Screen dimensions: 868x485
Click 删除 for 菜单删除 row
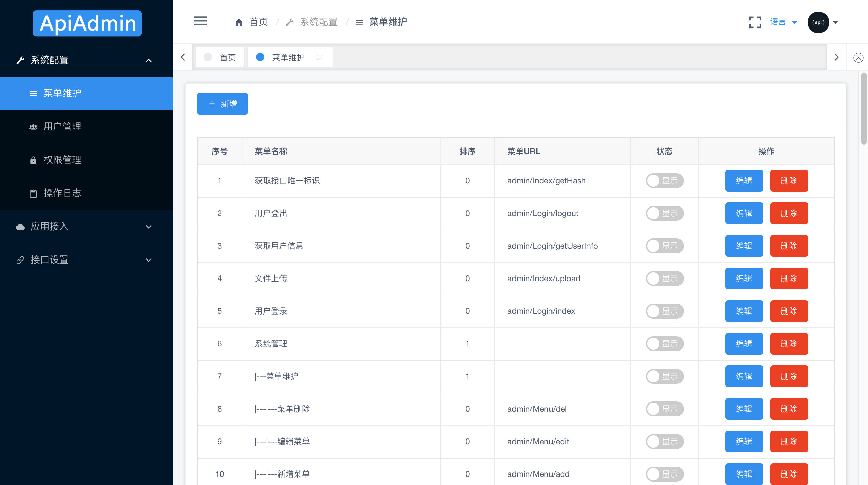coord(789,409)
